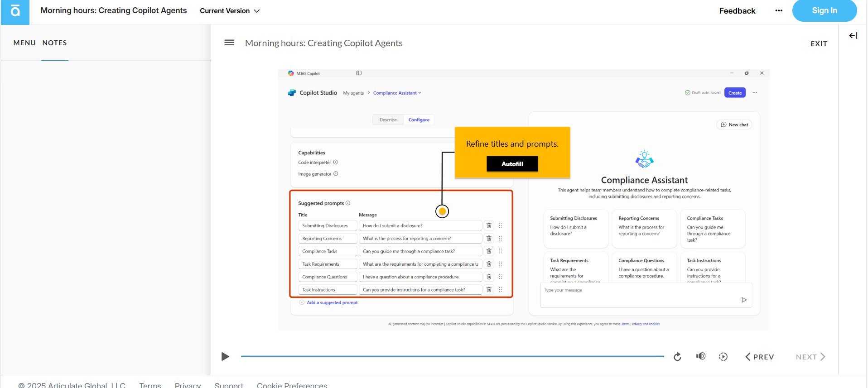The width and height of the screenshot is (868, 388).
Task: Click the Type your message chat box
Action: (x=646, y=295)
